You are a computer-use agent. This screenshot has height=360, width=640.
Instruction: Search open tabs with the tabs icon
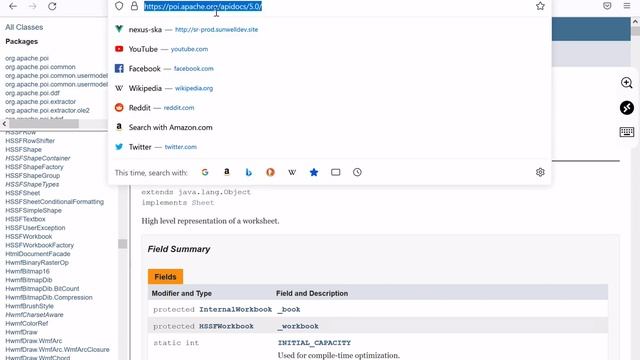click(x=336, y=172)
